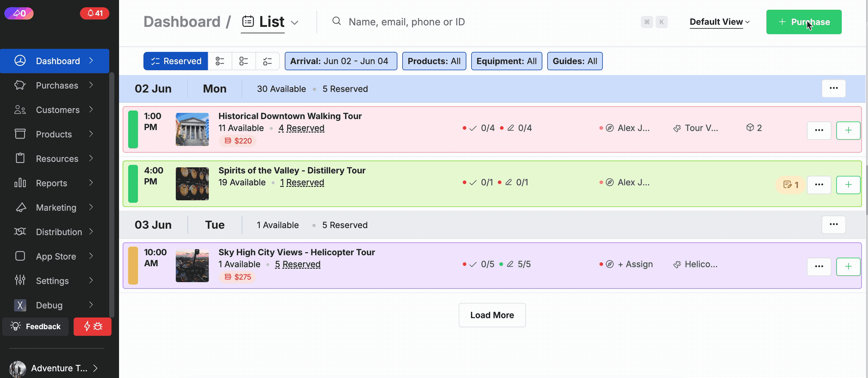Open the notifications bell showing 41
868x378 pixels.
95,13
